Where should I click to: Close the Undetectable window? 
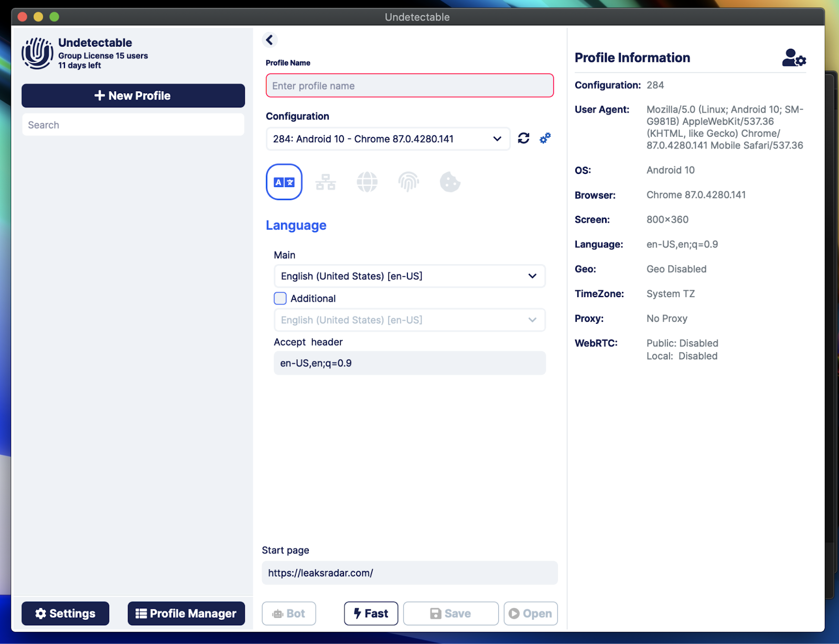tap(23, 17)
